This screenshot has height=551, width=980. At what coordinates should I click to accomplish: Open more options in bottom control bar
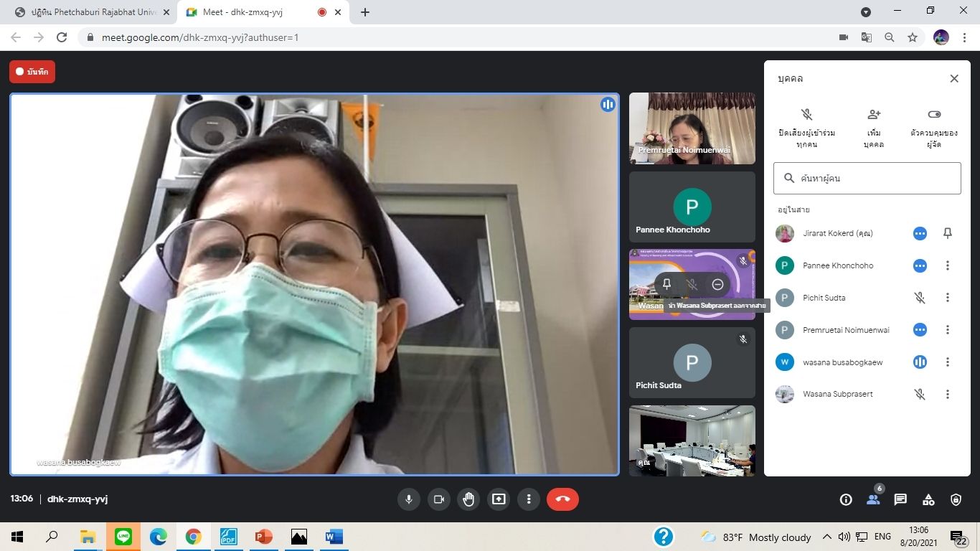pos(529,499)
